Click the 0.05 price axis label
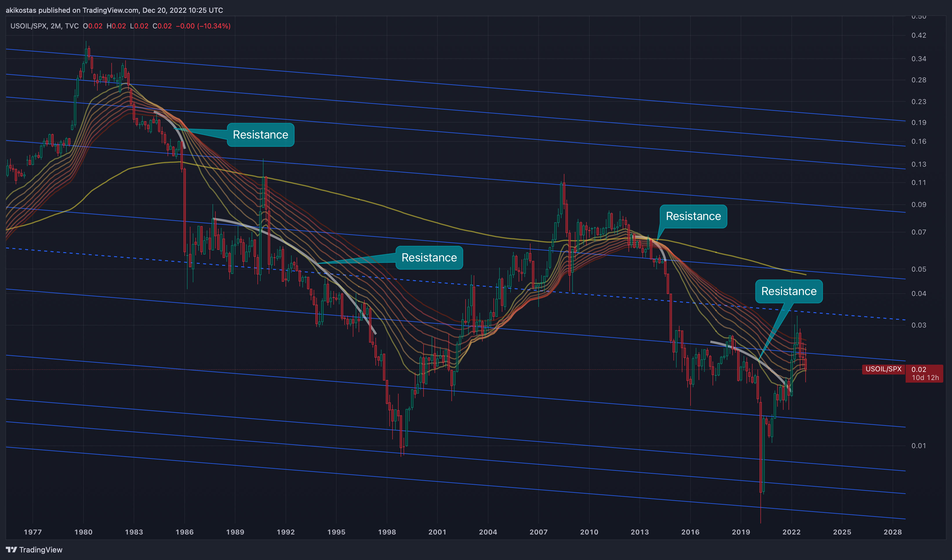 tap(919, 269)
